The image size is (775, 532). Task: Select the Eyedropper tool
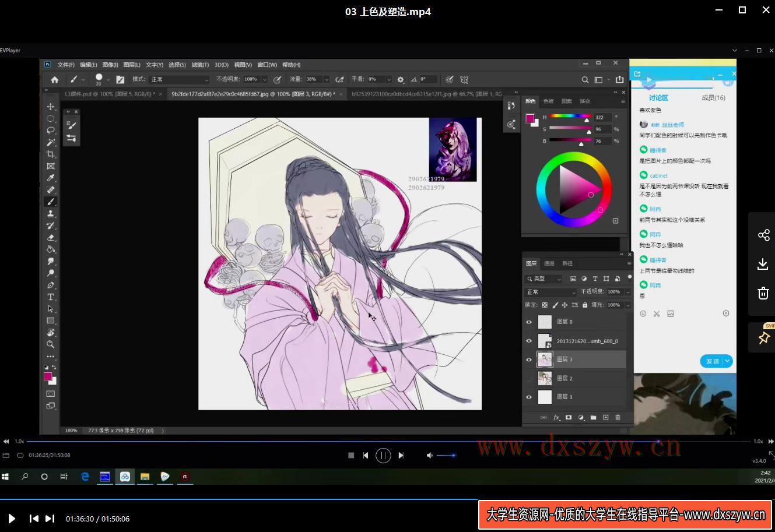pyautogui.click(x=51, y=178)
